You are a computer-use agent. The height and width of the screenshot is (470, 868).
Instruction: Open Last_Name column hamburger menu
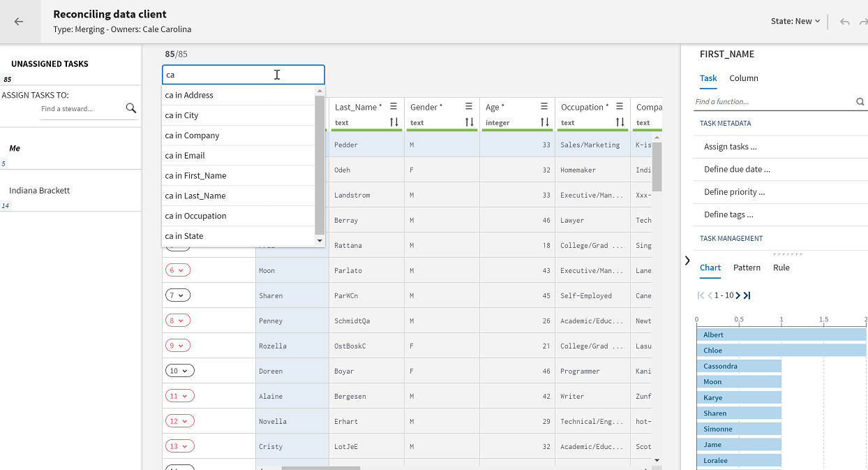394,107
